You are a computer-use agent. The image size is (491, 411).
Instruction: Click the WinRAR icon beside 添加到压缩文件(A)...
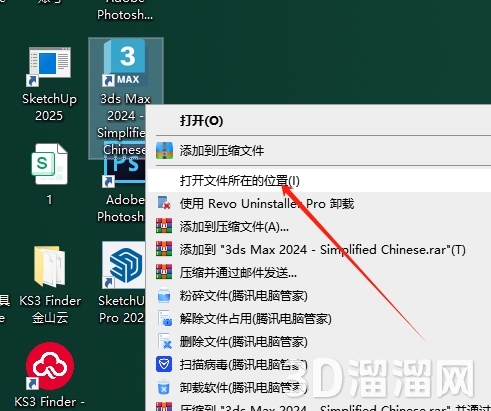[164, 226]
